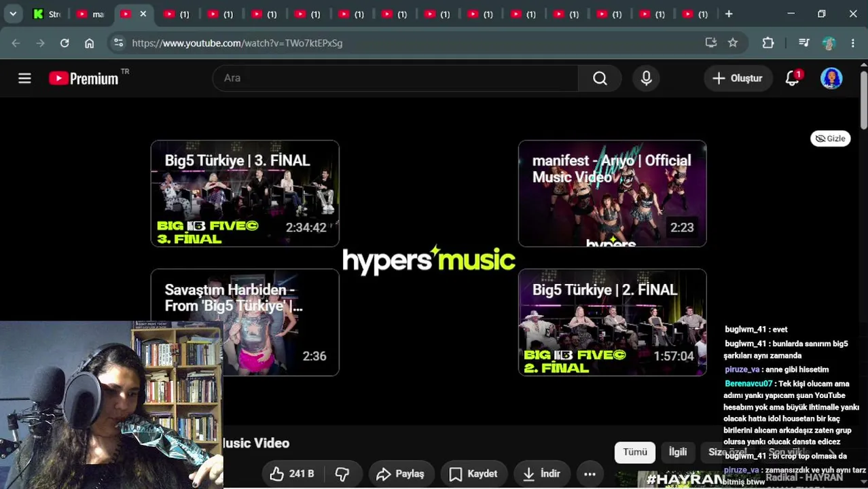Open manifest - Arıyo Official Music Video card
This screenshot has height=489, width=868.
613,194
